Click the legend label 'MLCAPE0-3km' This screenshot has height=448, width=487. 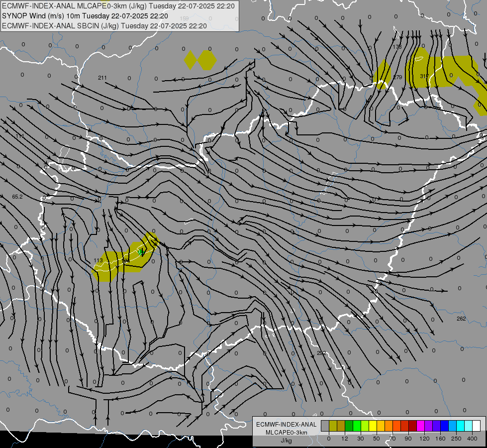tap(286, 433)
